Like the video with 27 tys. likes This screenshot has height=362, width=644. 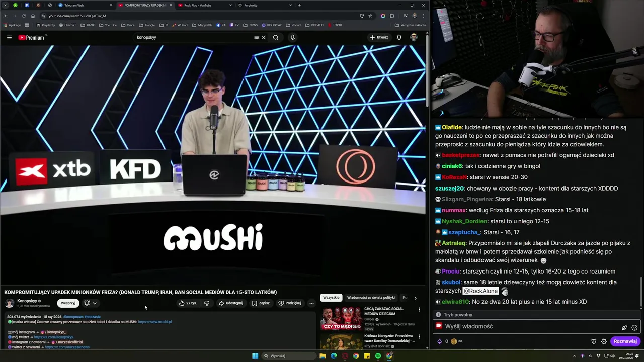188,303
